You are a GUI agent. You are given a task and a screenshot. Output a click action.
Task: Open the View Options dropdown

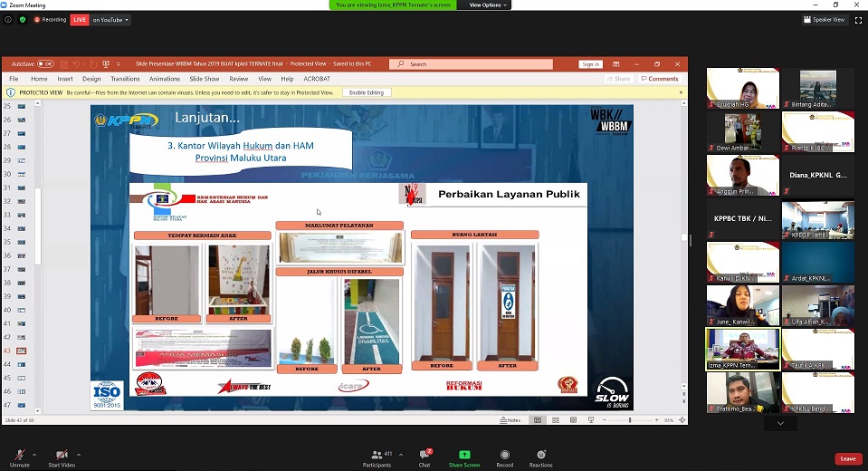point(486,5)
